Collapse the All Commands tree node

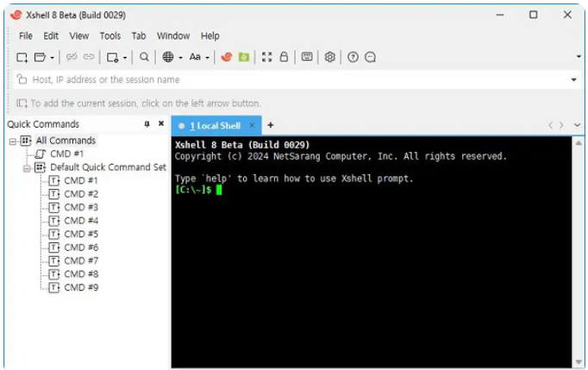pos(12,141)
